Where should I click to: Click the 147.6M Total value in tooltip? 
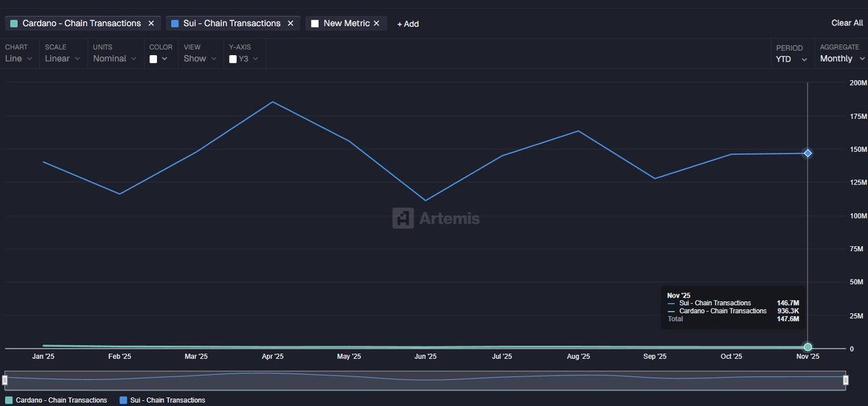coord(788,319)
